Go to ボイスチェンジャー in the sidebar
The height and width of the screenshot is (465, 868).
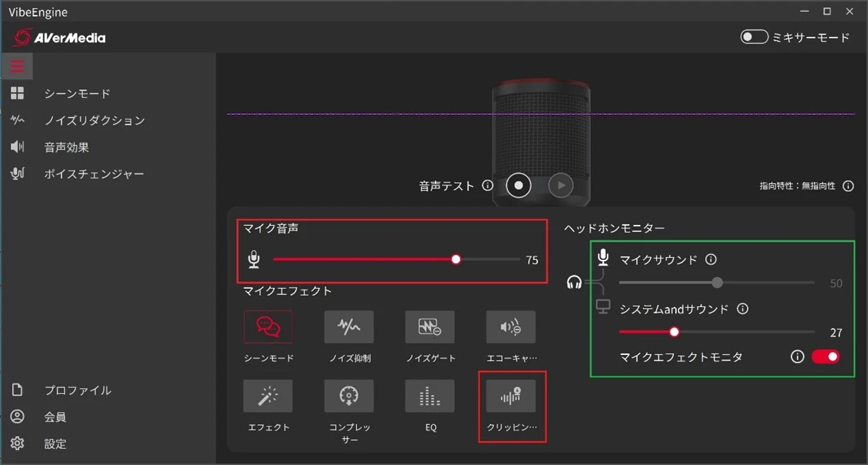pyautogui.click(x=94, y=174)
